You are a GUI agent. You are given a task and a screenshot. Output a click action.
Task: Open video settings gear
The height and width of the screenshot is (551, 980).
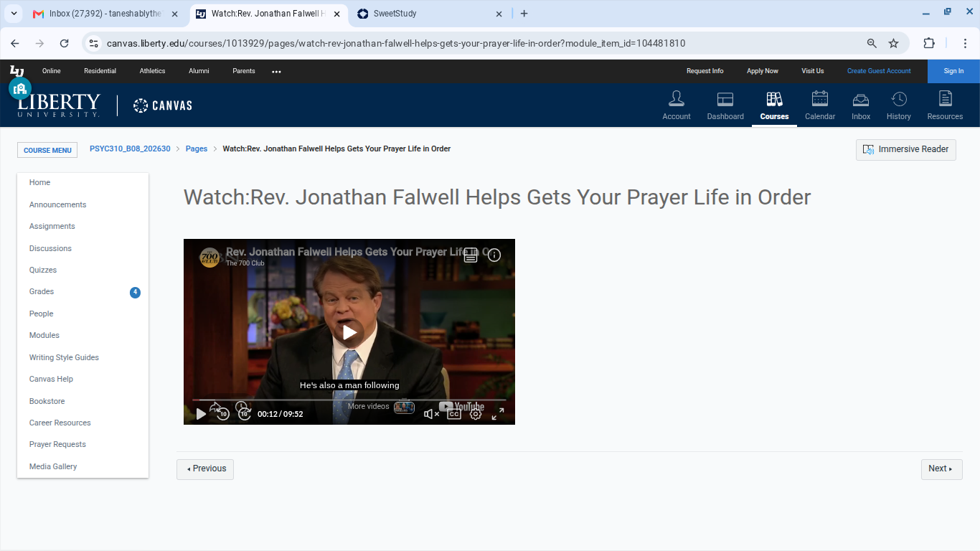476,414
